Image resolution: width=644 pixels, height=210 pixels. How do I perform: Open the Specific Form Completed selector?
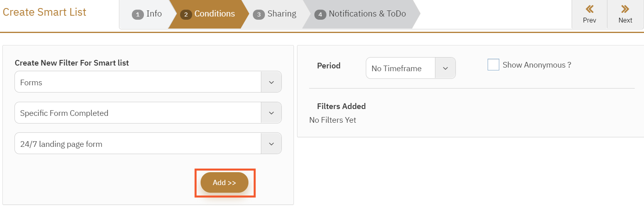click(137, 113)
